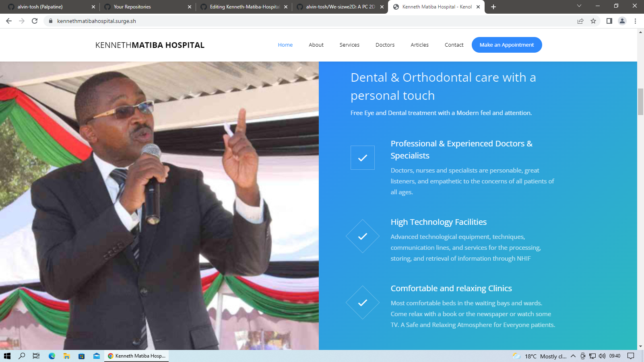Click the browser forward arrow
644x362 pixels.
coord(22,21)
